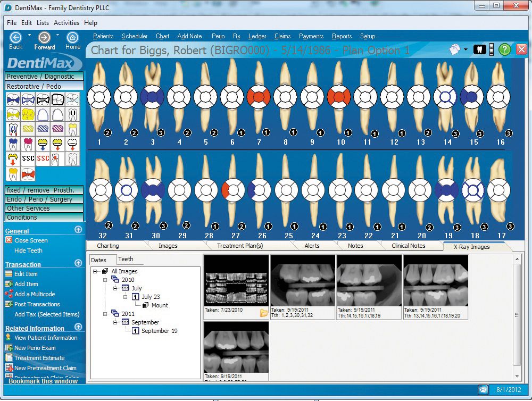Open dropdown arrow next to documents icon
Image resolution: width=532 pixels, height=401 pixels.
click(465, 49)
